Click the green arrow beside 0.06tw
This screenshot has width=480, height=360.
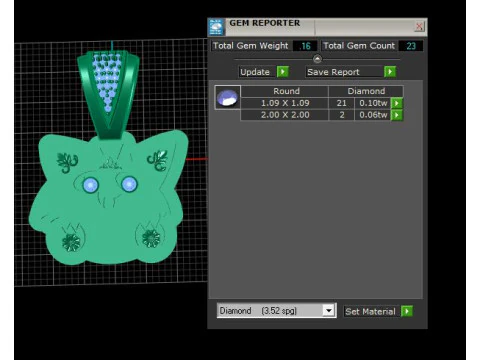click(397, 115)
